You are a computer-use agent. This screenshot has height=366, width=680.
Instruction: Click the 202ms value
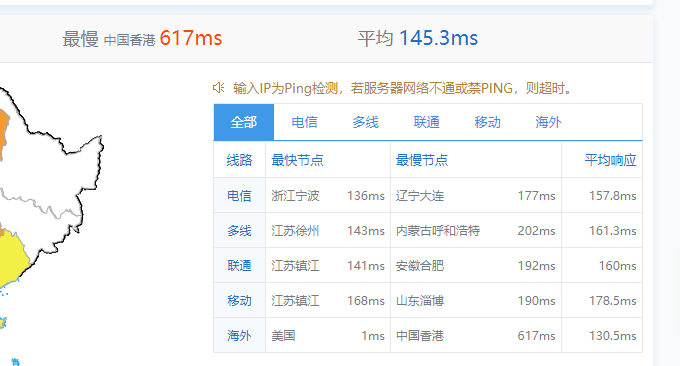[536, 231]
